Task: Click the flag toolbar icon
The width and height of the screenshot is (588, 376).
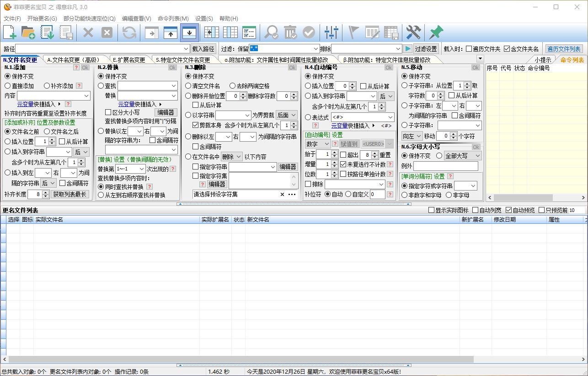Action: pyautogui.click(x=353, y=32)
